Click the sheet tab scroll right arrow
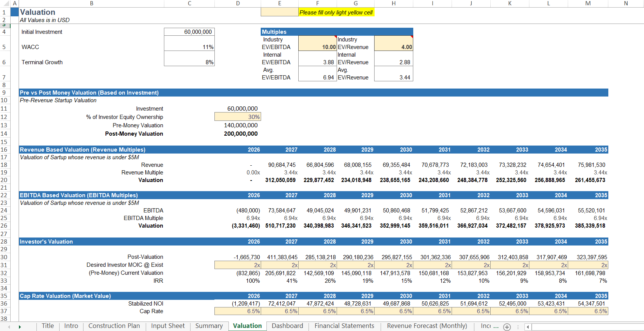 [20, 327]
